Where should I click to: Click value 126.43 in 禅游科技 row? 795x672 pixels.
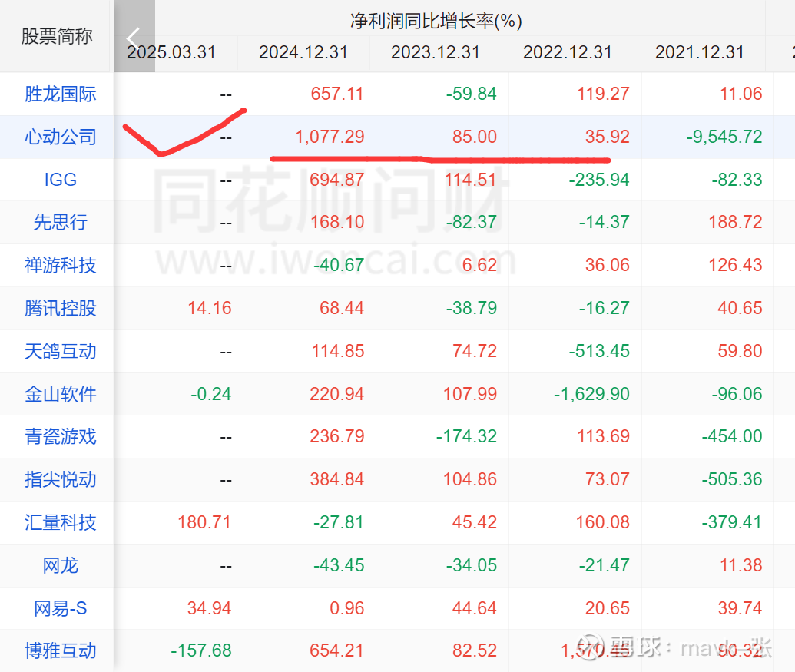coord(735,265)
